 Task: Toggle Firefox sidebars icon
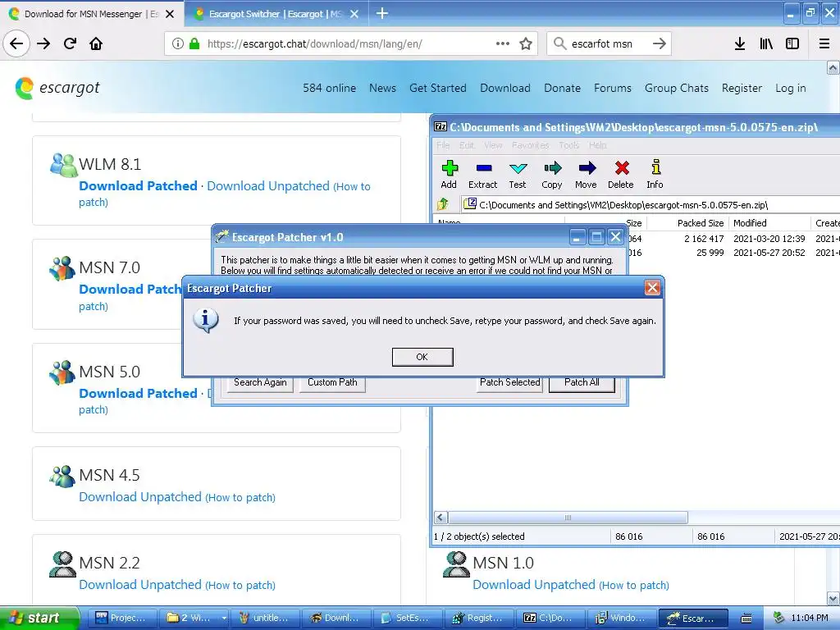click(x=792, y=43)
